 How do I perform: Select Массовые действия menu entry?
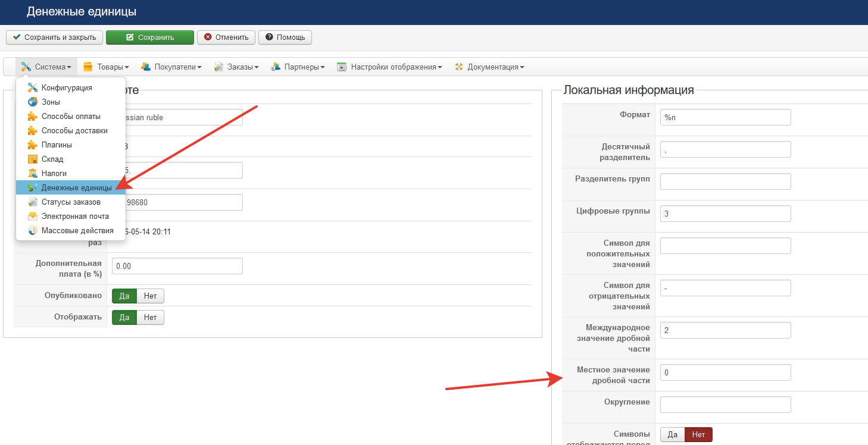coord(71,230)
